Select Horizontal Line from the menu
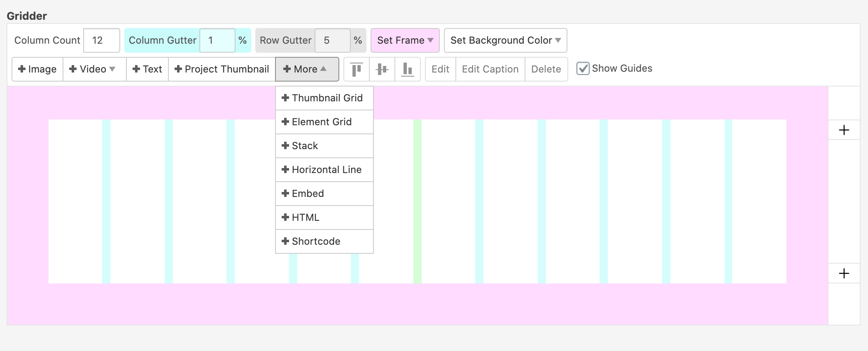The width and height of the screenshot is (868, 351). pos(324,170)
